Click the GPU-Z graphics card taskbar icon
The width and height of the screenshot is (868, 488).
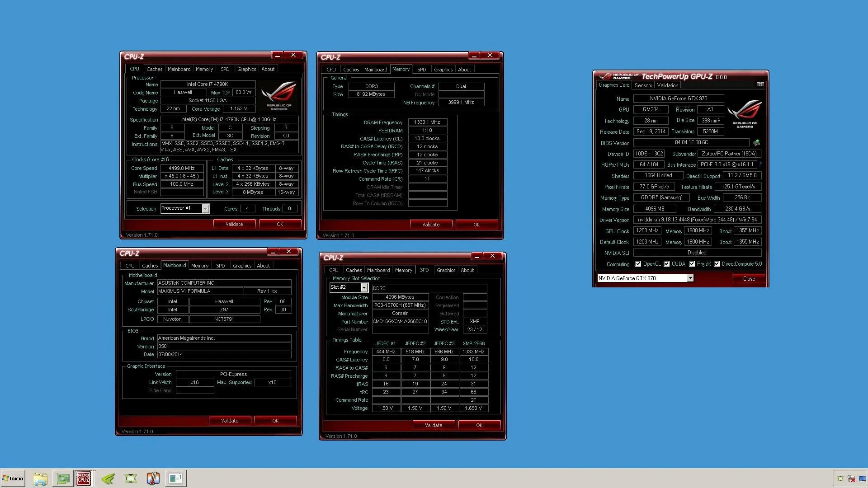[x=63, y=479]
